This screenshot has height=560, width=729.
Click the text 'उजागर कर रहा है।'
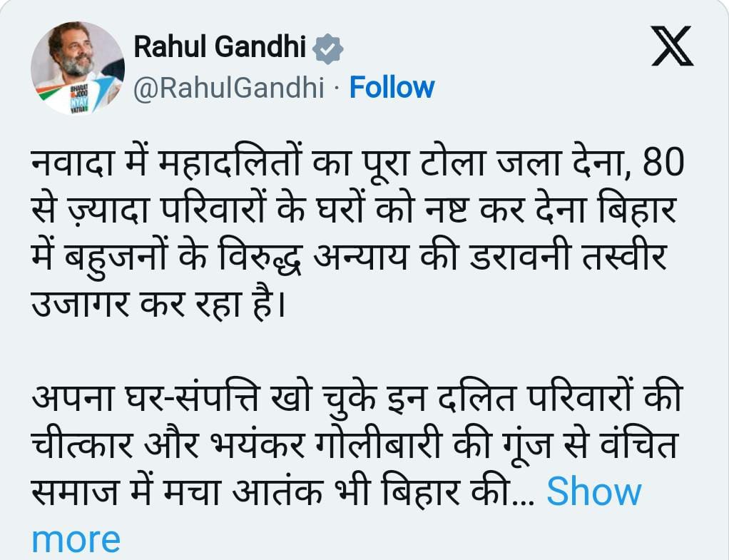point(158,304)
